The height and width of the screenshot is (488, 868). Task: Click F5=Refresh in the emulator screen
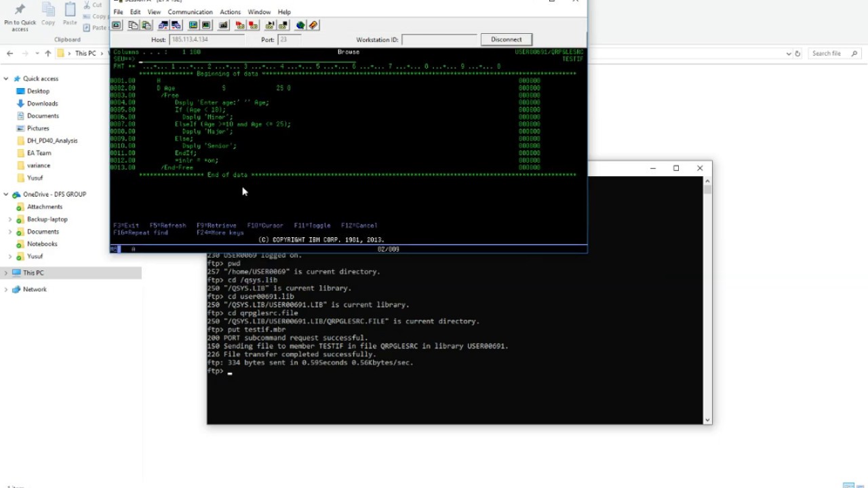(x=167, y=225)
